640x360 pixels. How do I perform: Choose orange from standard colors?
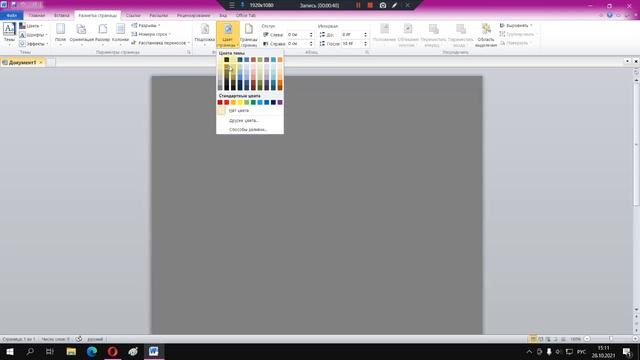233,102
